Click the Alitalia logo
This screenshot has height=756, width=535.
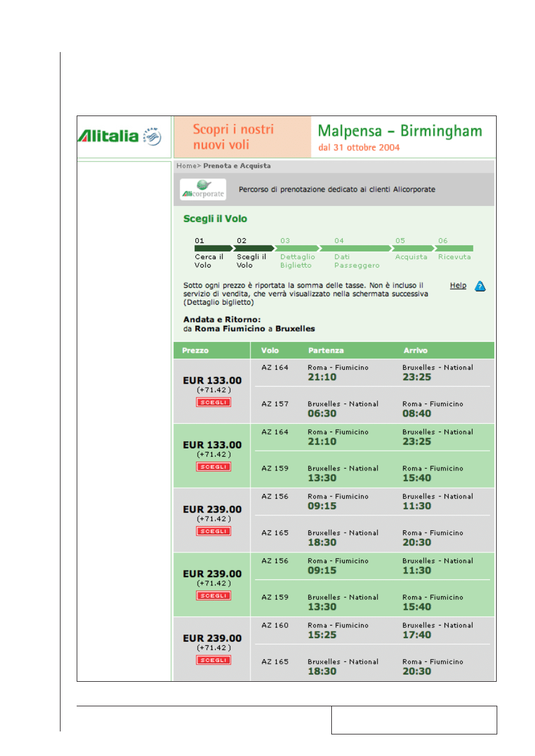pyautogui.click(x=108, y=136)
